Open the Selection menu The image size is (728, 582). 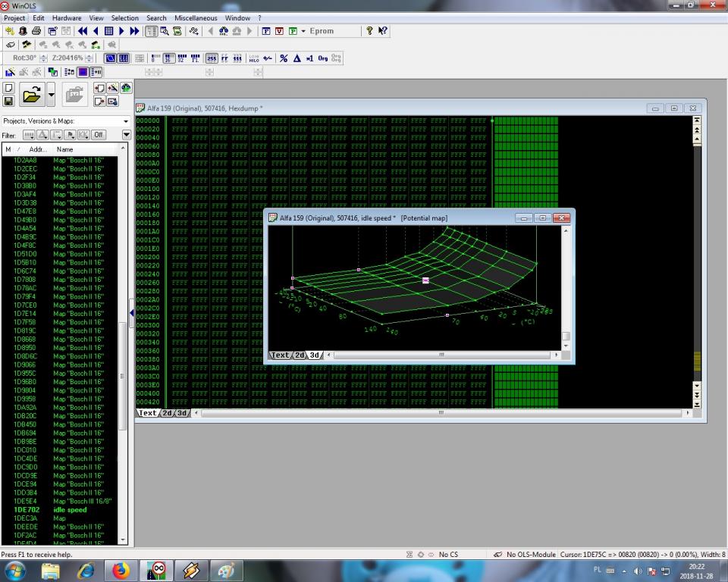[x=125, y=18]
